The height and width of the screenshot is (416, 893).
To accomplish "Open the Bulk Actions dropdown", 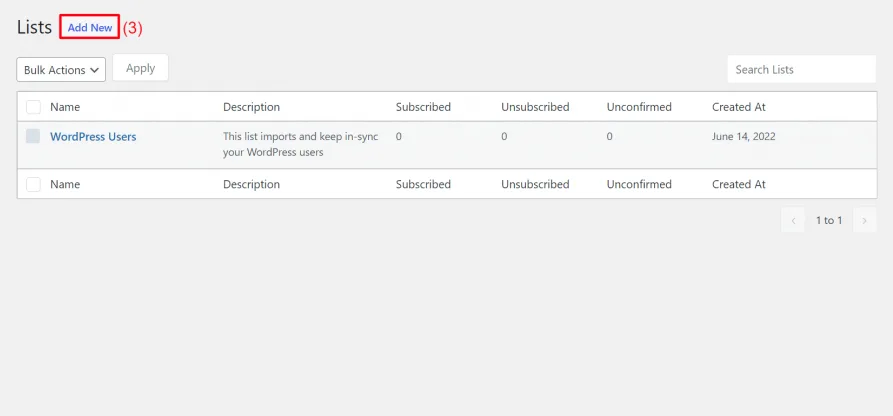I will tap(61, 70).
